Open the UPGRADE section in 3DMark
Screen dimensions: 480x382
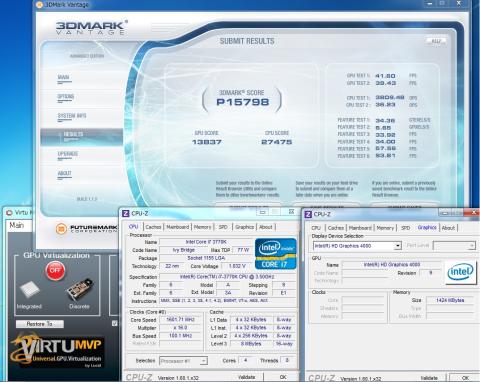click(67, 154)
